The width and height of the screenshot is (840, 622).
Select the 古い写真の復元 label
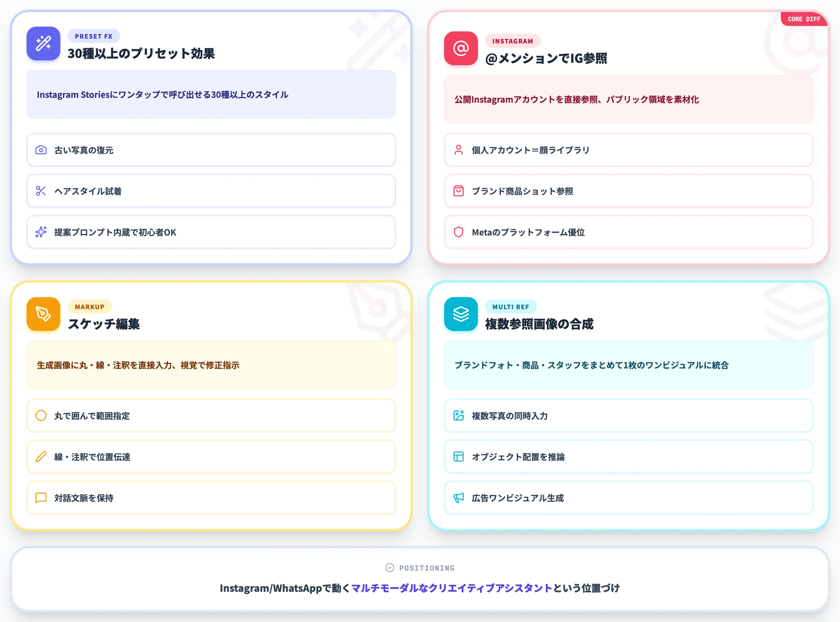[x=84, y=150]
